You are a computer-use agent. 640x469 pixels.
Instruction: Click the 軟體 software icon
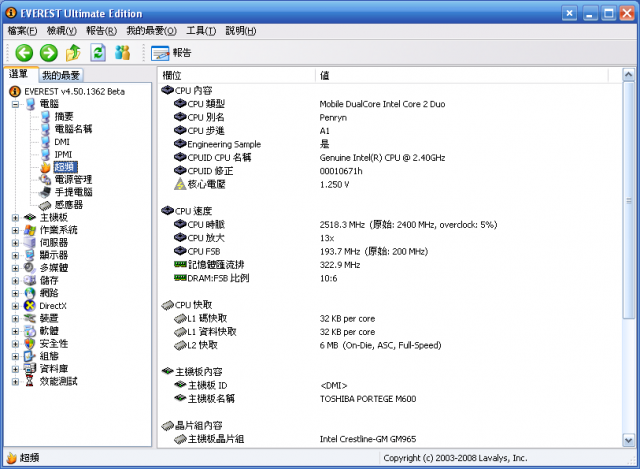[30, 331]
